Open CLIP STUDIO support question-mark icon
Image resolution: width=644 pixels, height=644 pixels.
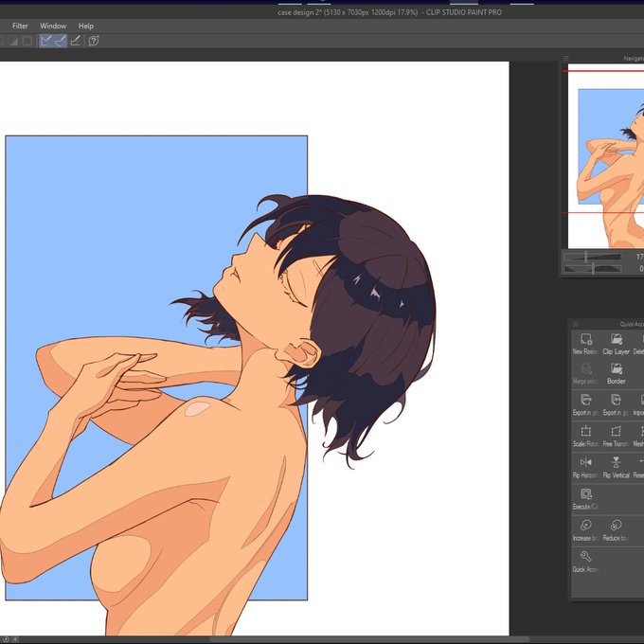[x=93, y=41]
